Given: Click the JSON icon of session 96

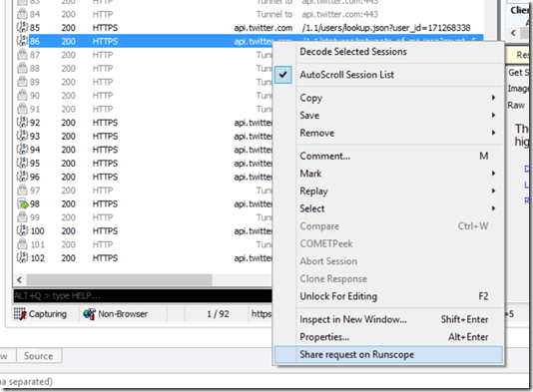Looking at the screenshot, I should click(22, 177).
